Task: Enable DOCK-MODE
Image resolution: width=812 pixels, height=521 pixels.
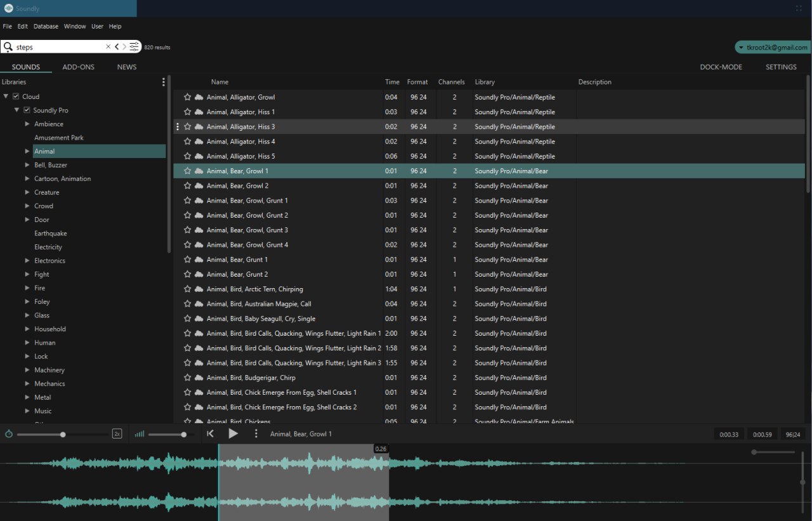Action: click(721, 67)
